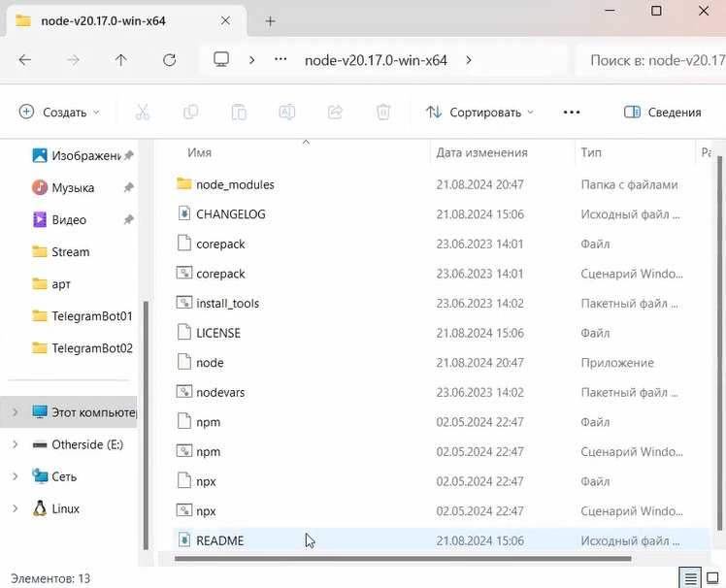This screenshot has width=726, height=588.
Task: Expand the Этот компьютер tree node
Action: coord(15,412)
